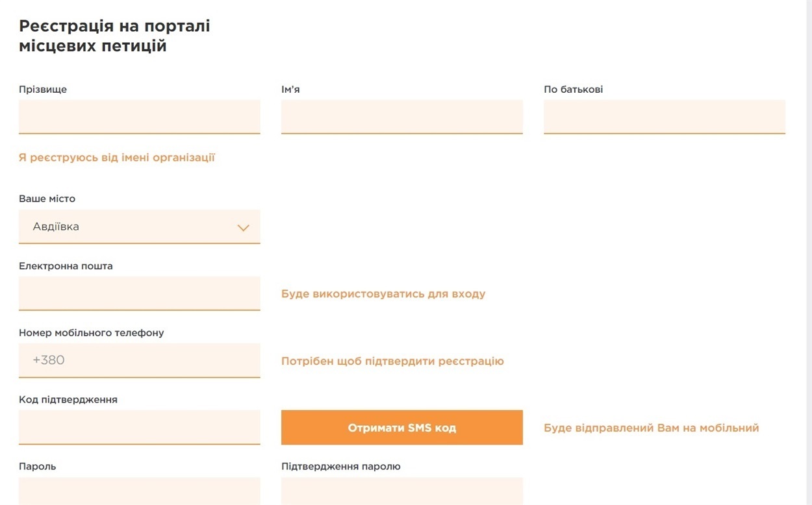Click the Реєстрація на порталі місцевих петицій heading
Screen dimensions: 812x505
point(114,36)
